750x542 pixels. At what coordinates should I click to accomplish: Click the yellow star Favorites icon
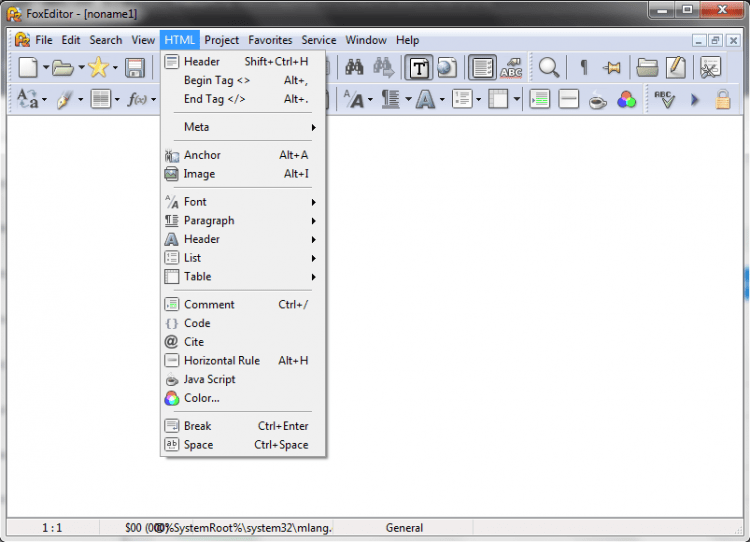click(x=99, y=67)
